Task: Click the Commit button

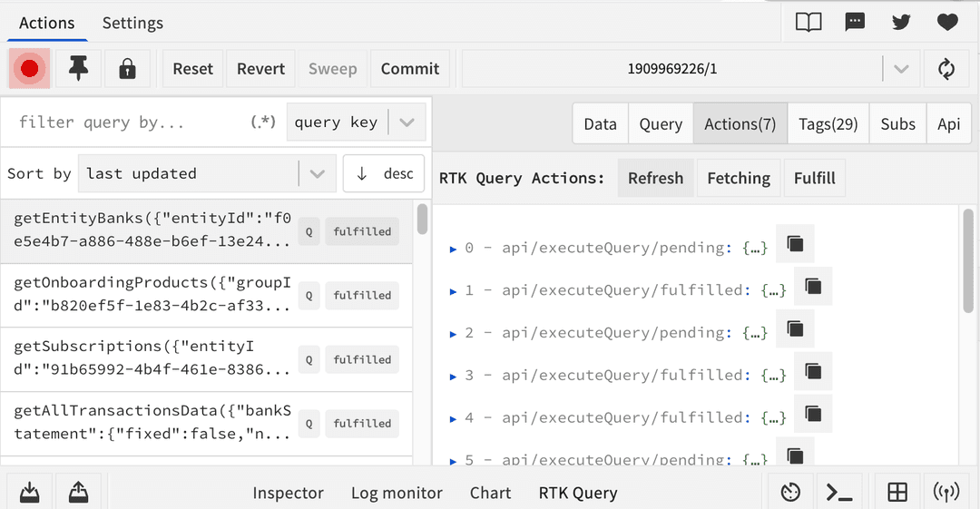Action: (410, 69)
